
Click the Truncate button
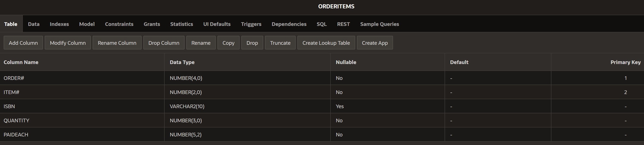click(280, 43)
